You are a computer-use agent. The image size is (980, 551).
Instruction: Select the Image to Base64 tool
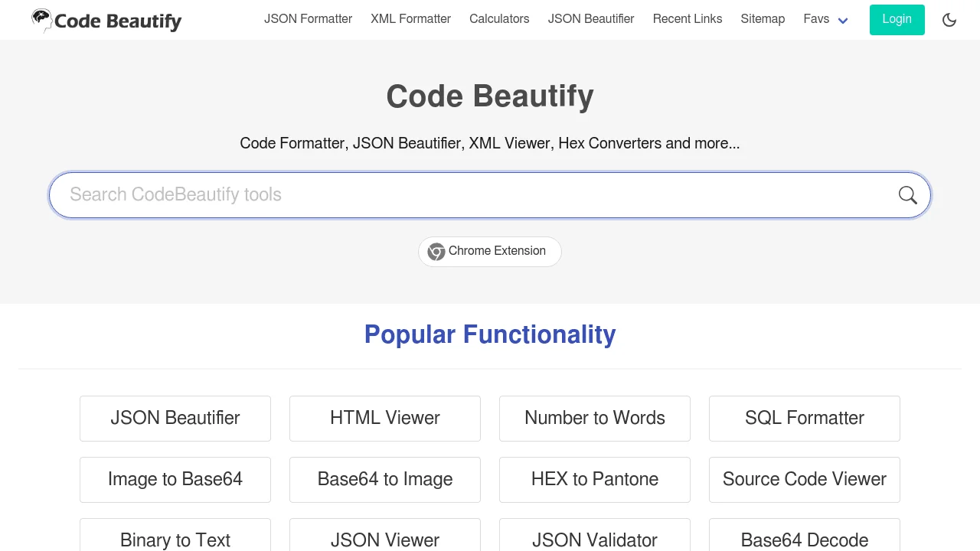pos(175,479)
